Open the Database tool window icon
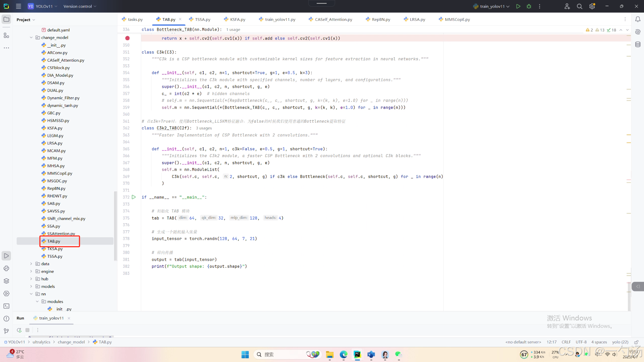 click(x=638, y=44)
